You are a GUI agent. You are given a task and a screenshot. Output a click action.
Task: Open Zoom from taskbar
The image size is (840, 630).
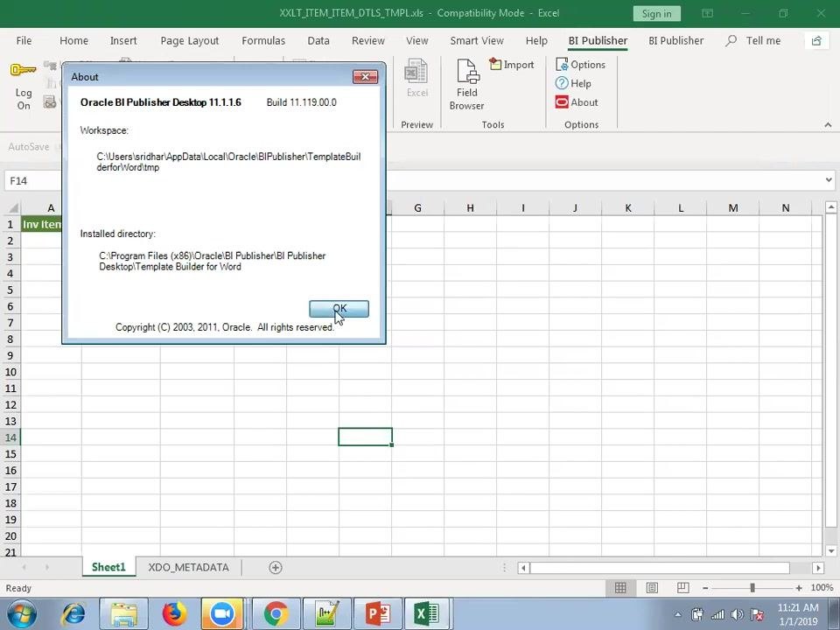(x=222, y=614)
